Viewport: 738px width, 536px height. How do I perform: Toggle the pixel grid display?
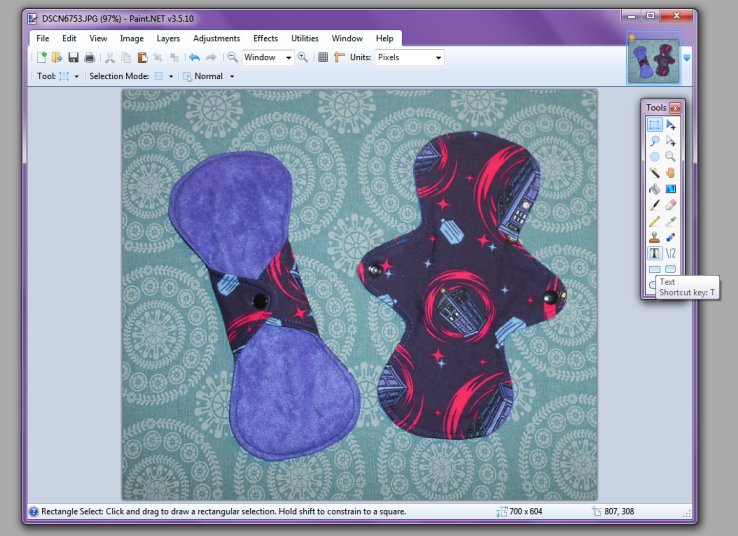(323, 58)
